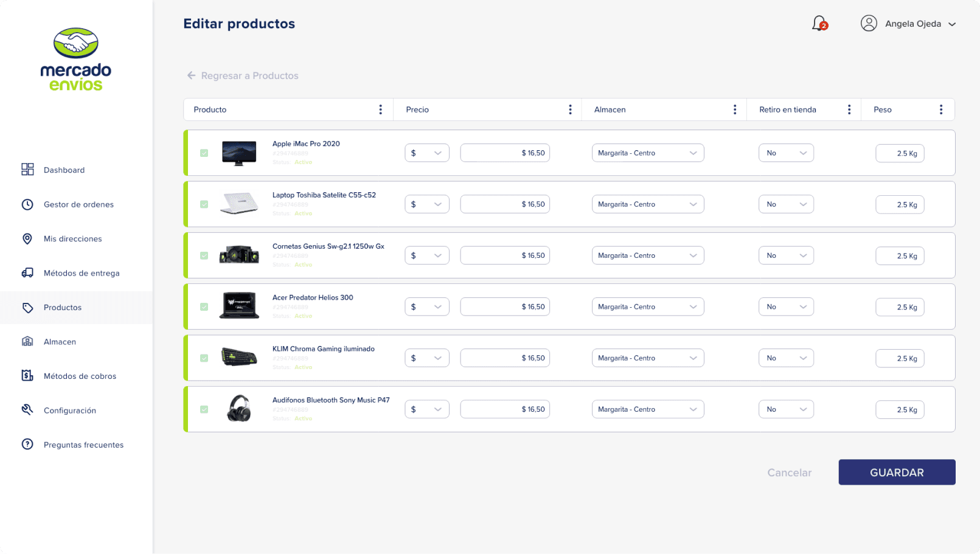
Task: Open currency dropdown for Apple iMac Pro
Action: [427, 153]
